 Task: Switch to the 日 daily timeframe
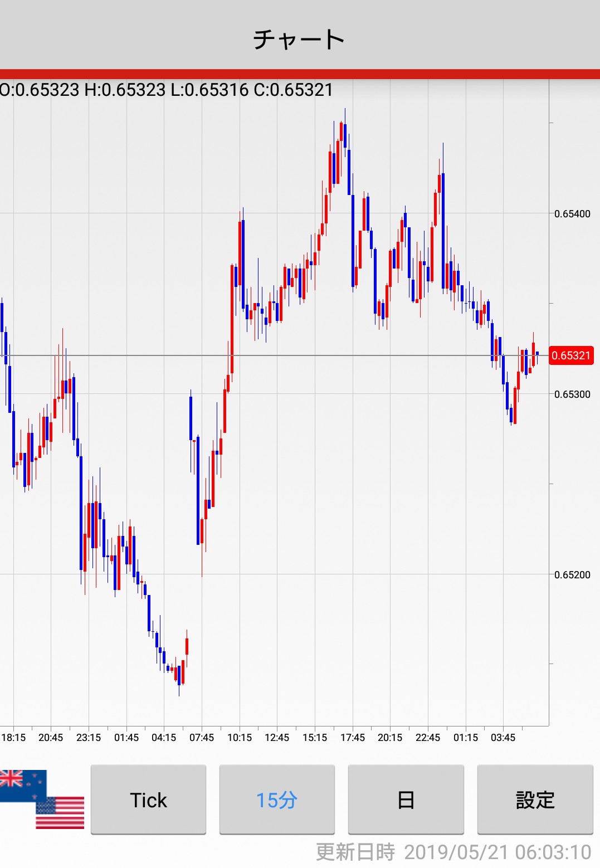pos(406,800)
